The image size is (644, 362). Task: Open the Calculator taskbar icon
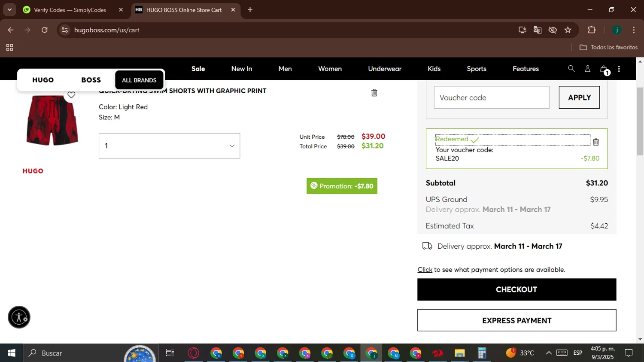pos(482,353)
